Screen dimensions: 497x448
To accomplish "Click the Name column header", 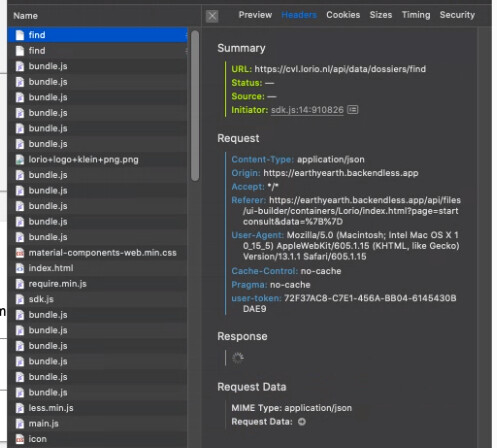I will point(25,16).
